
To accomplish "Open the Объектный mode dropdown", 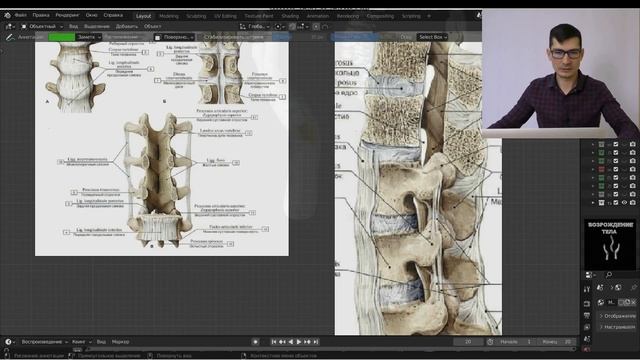I will tap(42, 26).
